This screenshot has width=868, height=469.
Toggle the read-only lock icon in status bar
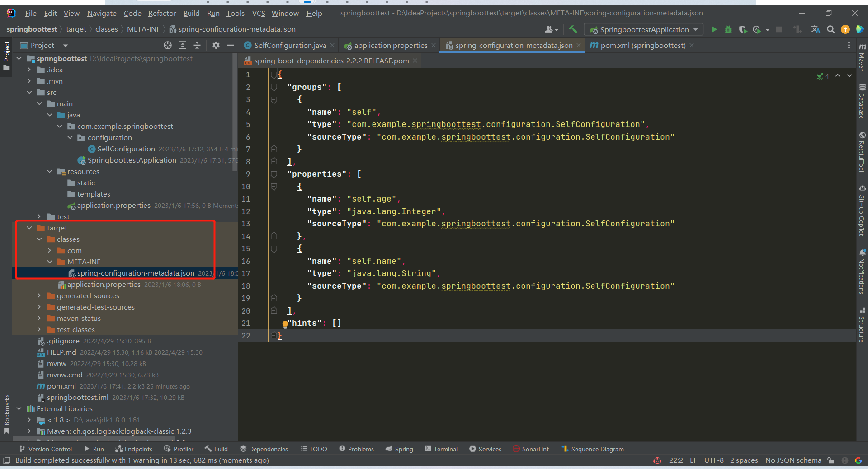coord(830,460)
